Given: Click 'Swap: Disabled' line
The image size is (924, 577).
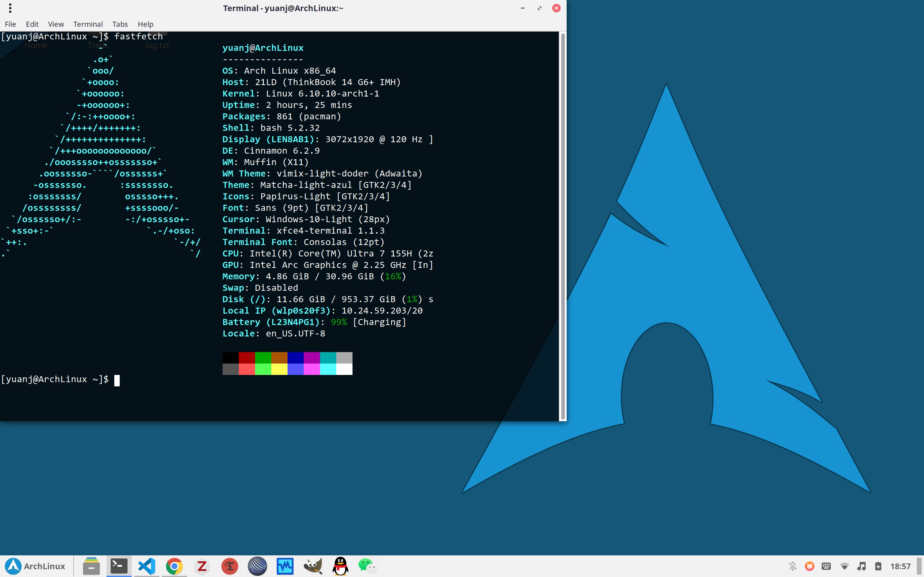Looking at the screenshot, I should 260,288.
